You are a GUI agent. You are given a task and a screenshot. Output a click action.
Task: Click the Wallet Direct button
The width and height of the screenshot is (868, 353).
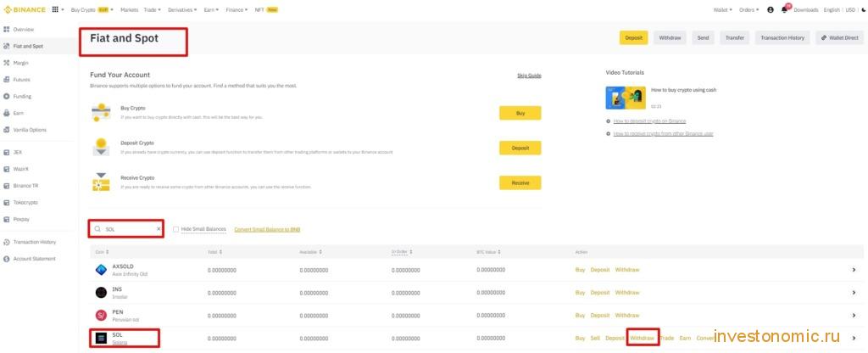(839, 37)
